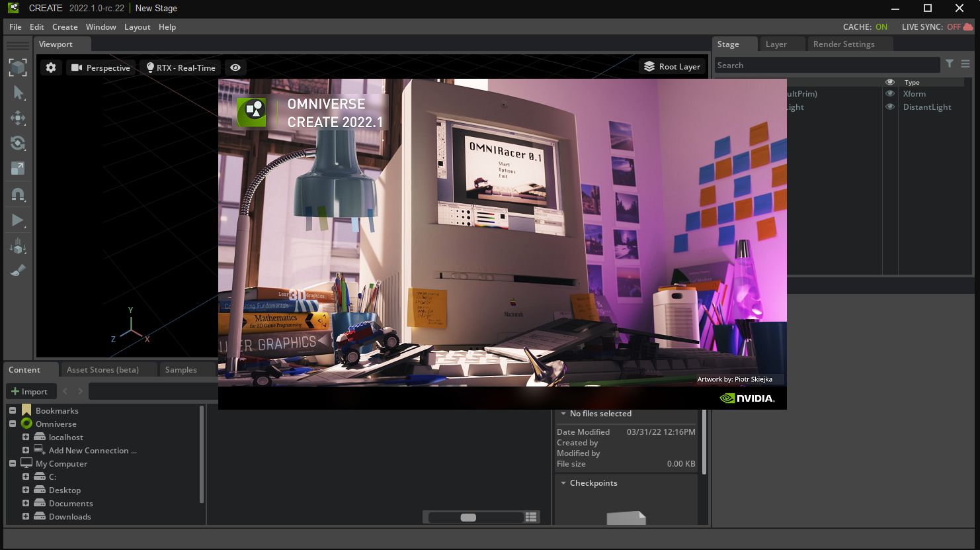This screenshot has width=980, height=550.
Task: Go forward in content browser
Action: pos(80,391)
